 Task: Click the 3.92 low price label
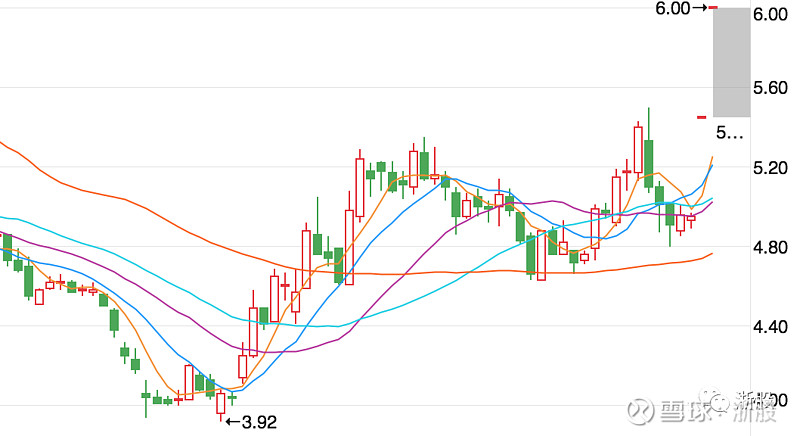[258, 422]
